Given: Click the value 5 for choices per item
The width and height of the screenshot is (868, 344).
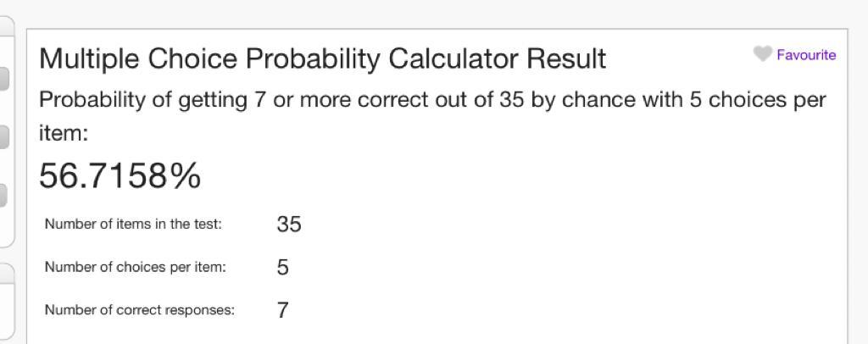Looking at the screenshot, I should point(283,268).
